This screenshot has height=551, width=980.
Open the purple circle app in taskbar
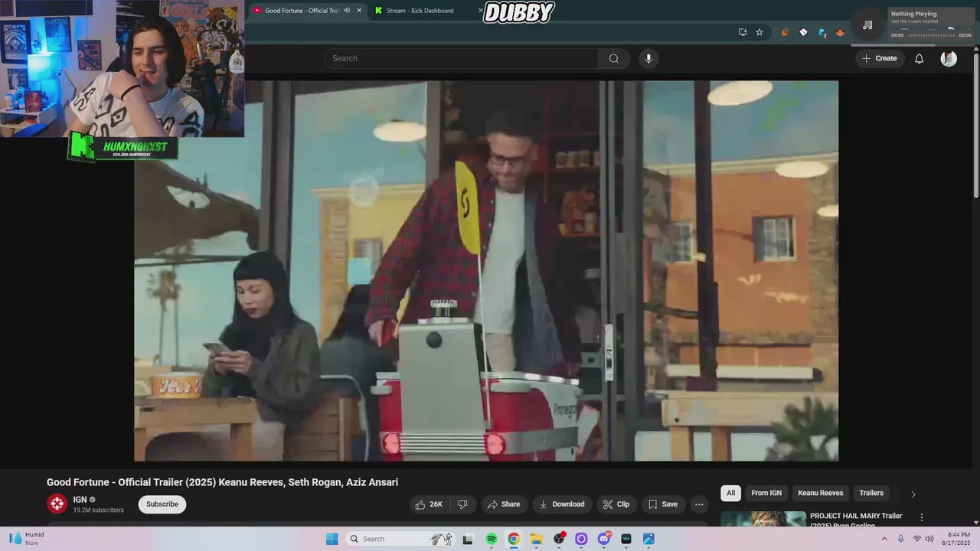581,539
